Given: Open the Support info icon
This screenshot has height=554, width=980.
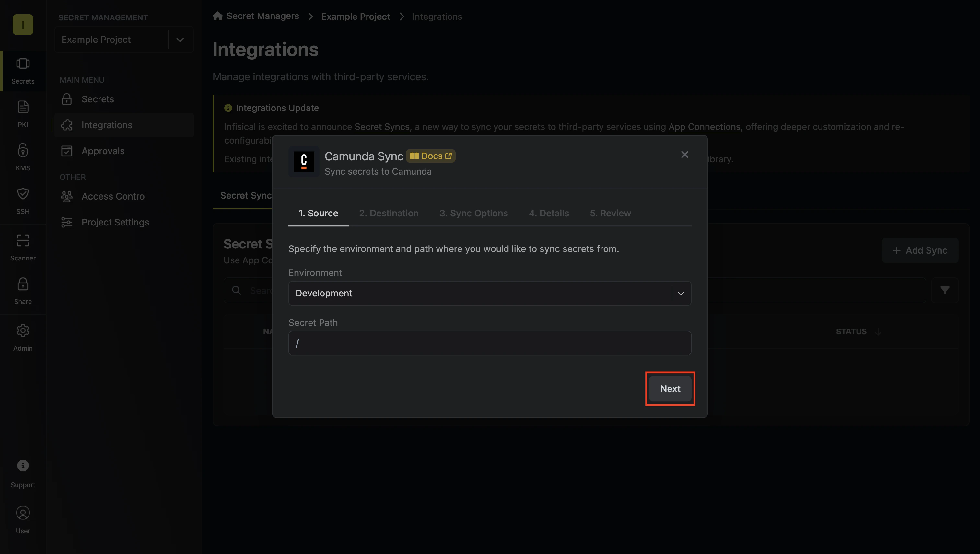Looking at the screenshot, I should click(23, 466).
